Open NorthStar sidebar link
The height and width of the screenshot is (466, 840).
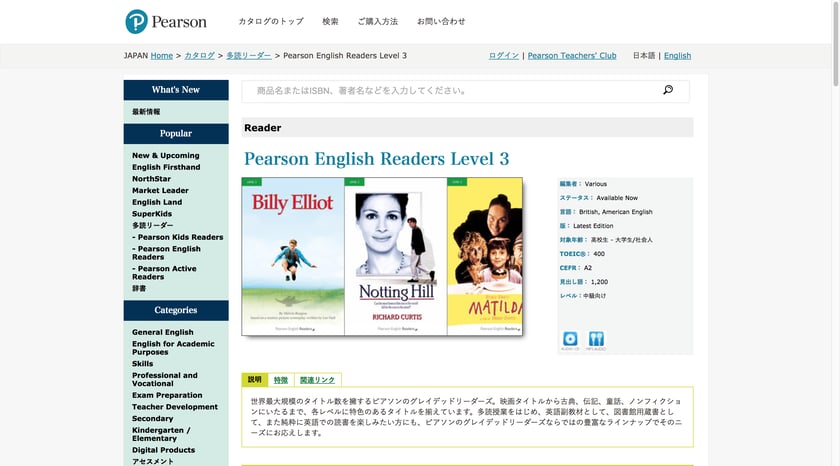tap(152, 179)
